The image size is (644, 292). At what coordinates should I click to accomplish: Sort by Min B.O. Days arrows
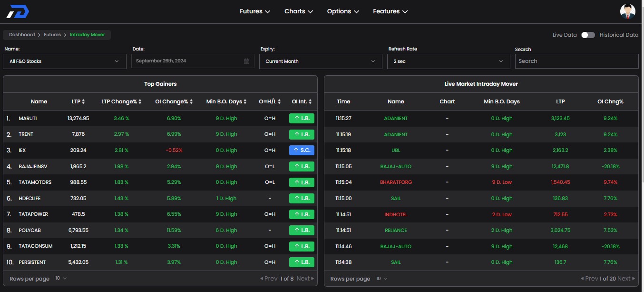[x=245, y=102]
